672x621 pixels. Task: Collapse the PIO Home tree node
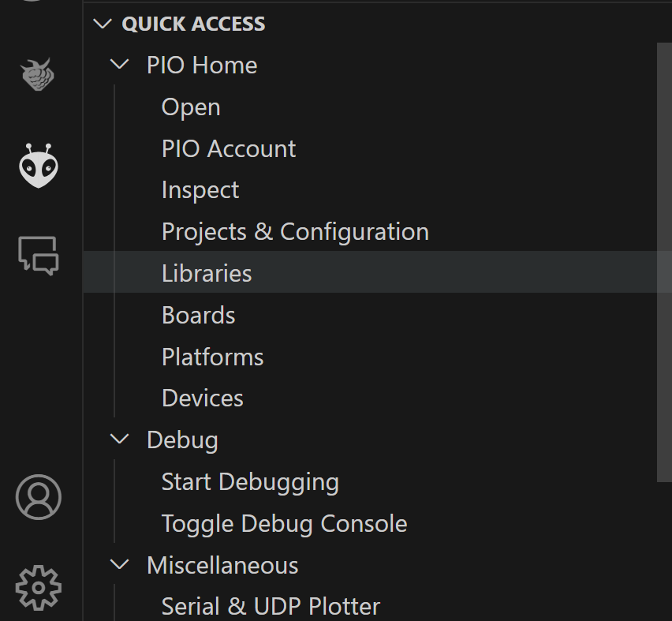tap(120, 65)
